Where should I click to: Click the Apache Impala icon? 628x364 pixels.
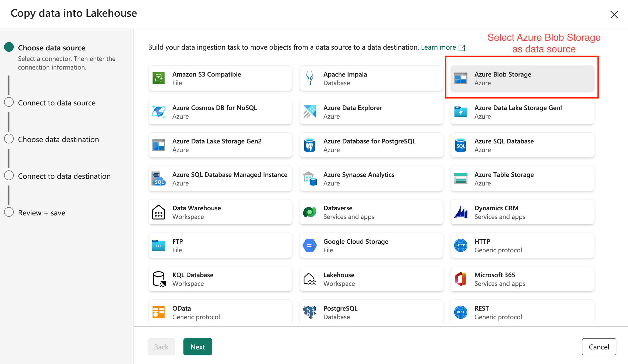[x=310, y=78]
